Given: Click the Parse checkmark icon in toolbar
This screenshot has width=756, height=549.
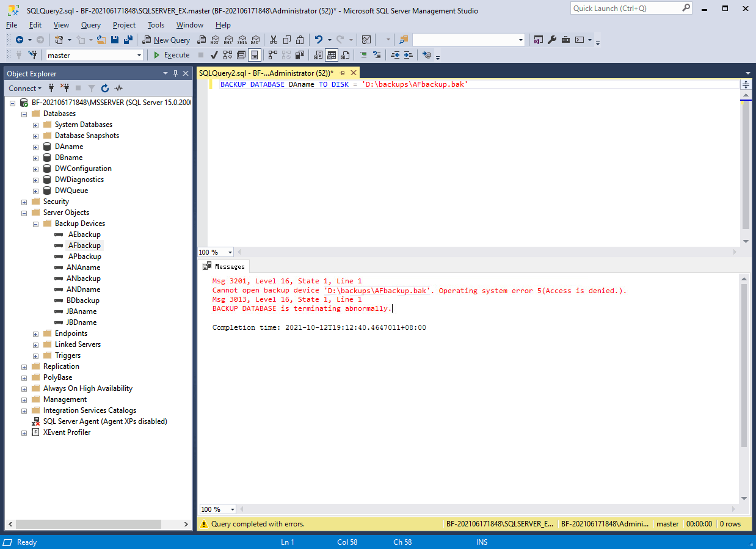Looking at the screenshot, I should (x=214, y=55).
